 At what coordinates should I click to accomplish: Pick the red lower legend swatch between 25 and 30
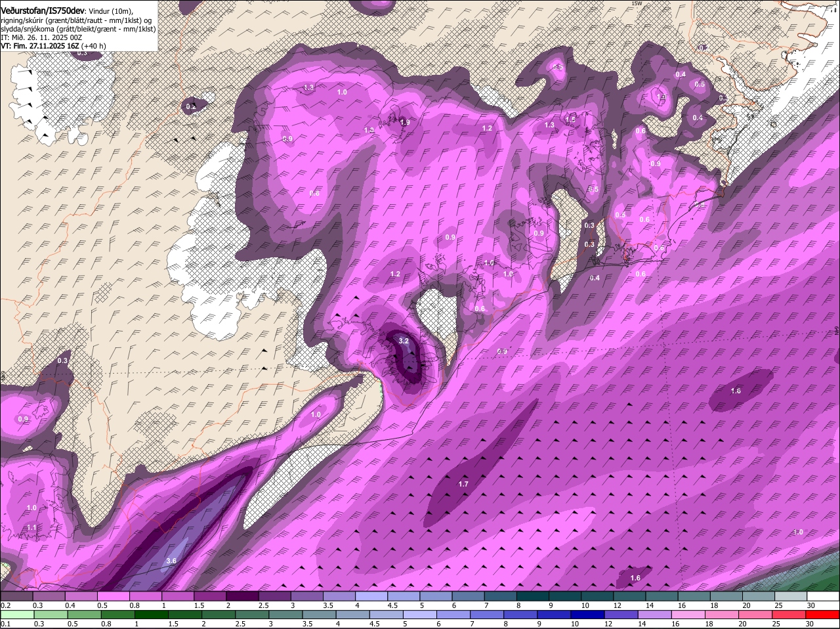[790, 615]
